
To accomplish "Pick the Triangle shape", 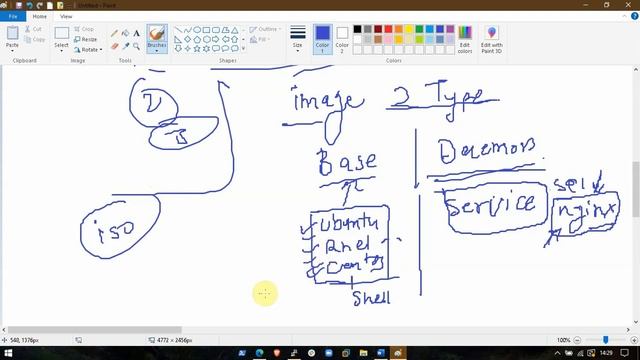I will click(235, 30).
